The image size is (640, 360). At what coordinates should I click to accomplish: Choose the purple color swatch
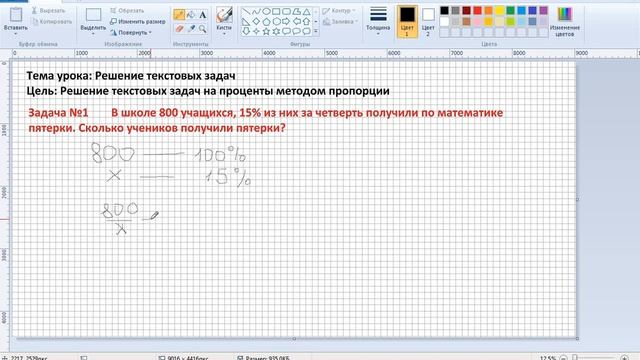[x=544, y=11]
